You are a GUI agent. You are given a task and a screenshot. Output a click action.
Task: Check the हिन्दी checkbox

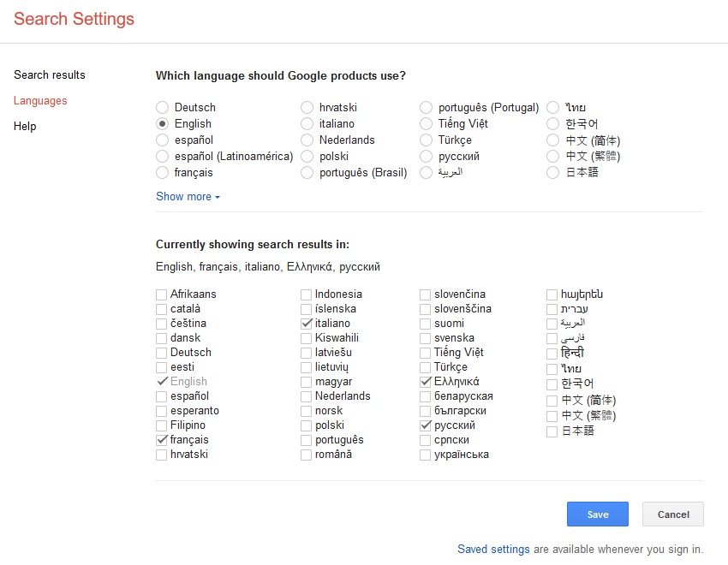click(552, 354)
